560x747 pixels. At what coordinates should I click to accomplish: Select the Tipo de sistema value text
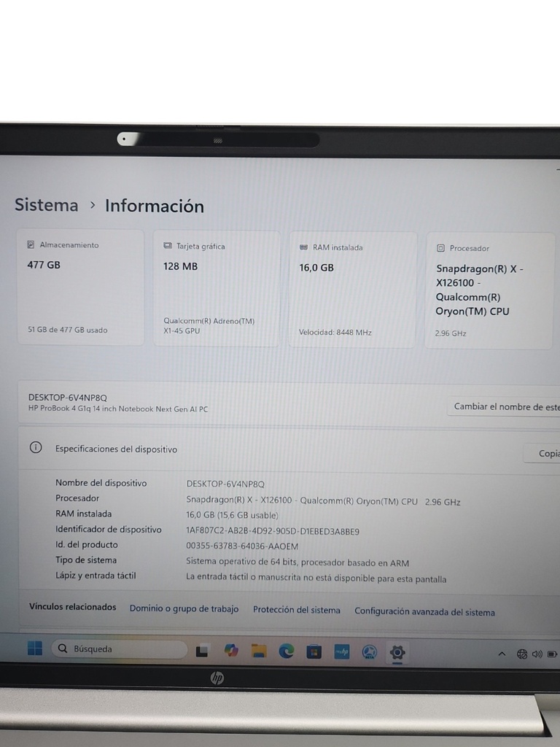[297, 562]
